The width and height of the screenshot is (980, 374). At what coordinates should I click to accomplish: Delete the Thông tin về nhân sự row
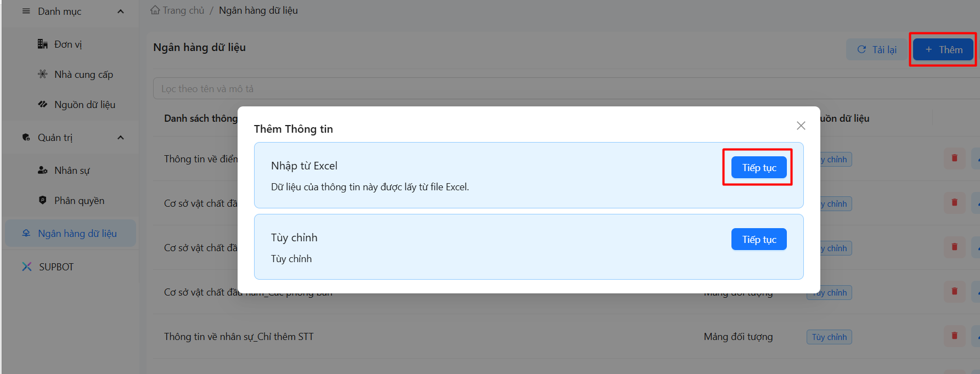(954, 336)
